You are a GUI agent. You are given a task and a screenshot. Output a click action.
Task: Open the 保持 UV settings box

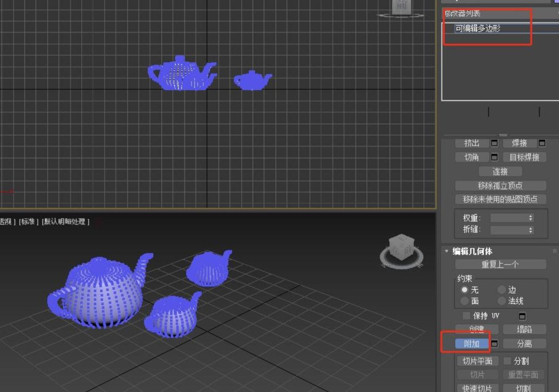coord(522,316)
